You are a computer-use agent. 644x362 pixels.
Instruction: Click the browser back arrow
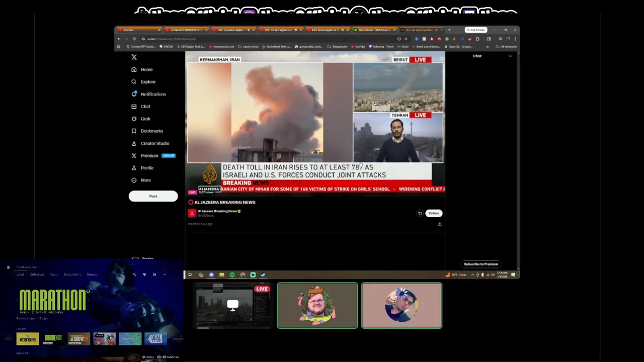119,39
